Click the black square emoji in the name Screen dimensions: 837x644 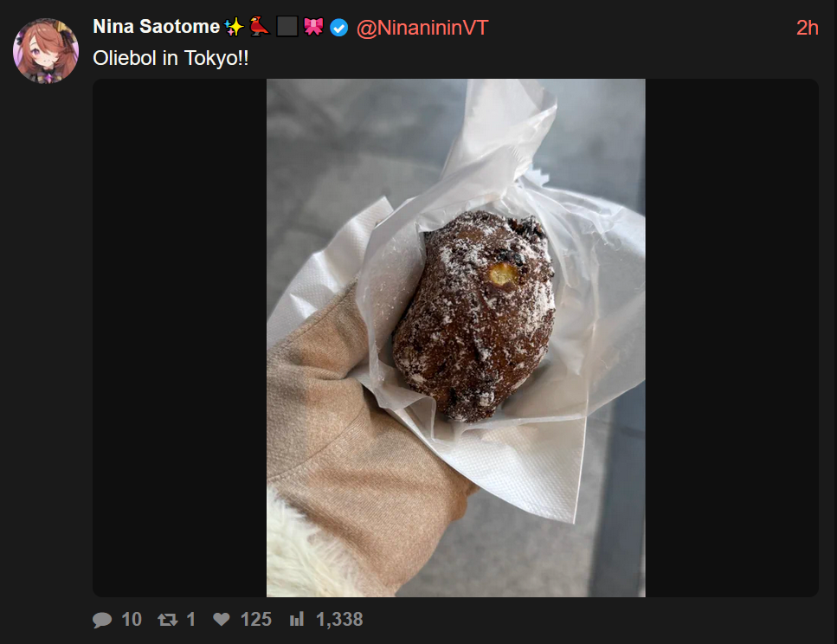[287, 26]
